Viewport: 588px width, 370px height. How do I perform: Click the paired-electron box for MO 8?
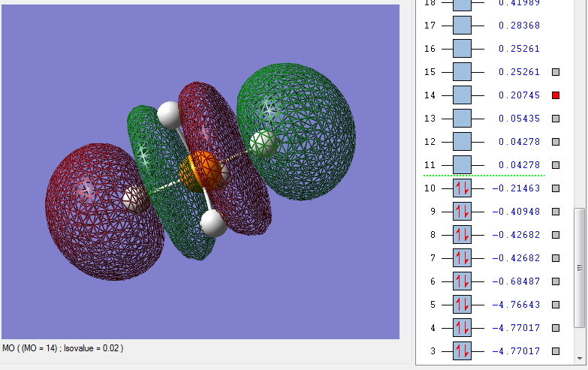coord(462,235)
